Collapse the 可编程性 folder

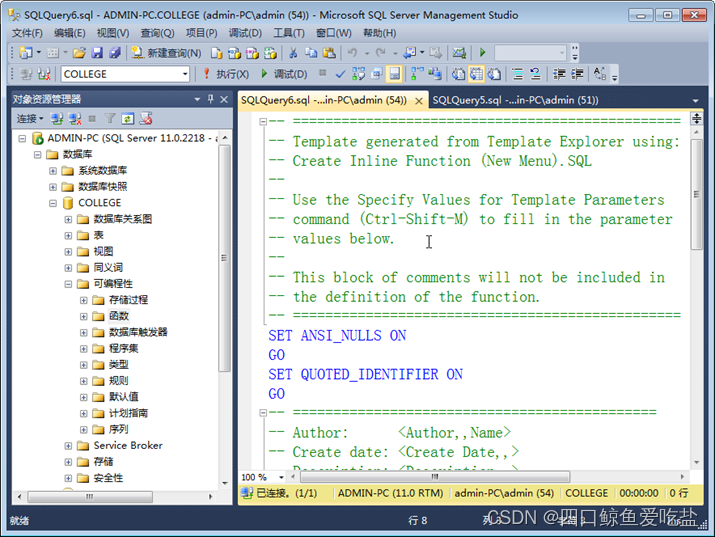pos(68,284)
